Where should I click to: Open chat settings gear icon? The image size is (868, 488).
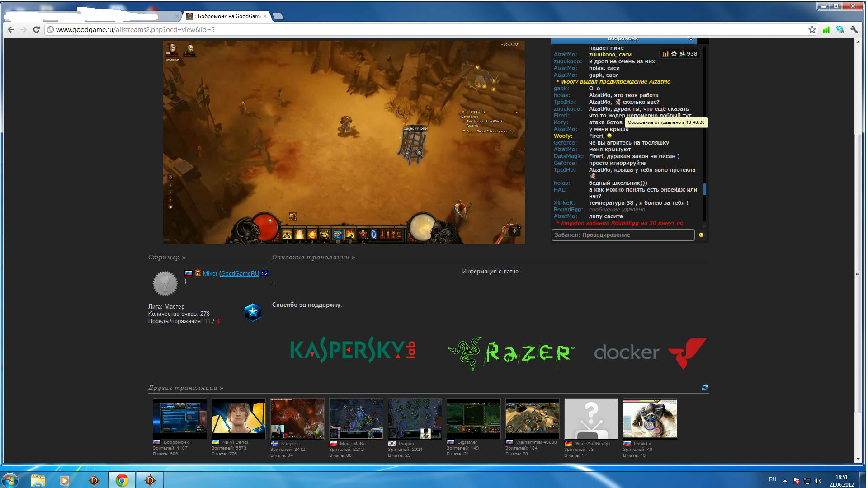click(x=674, y=54)
